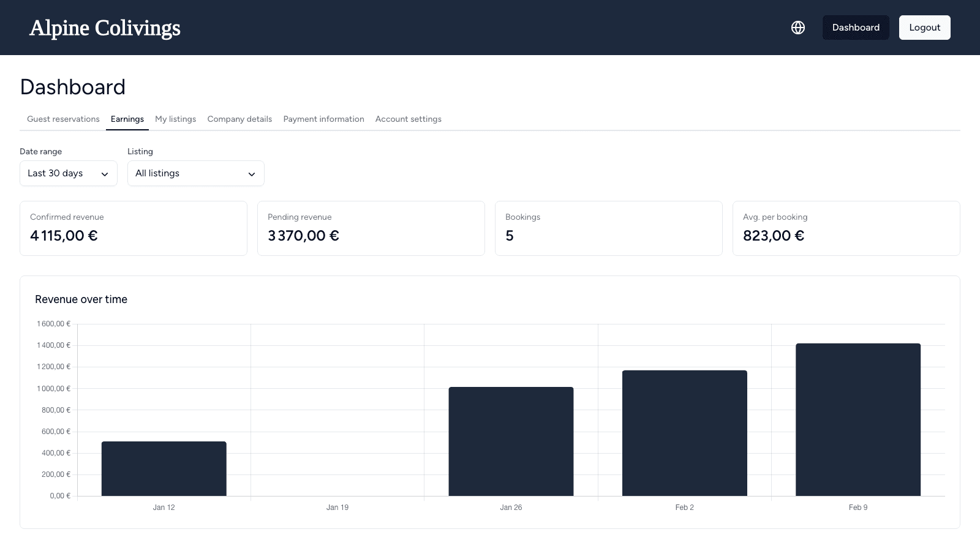Switch to the My listings tab

tap(175, 119)
